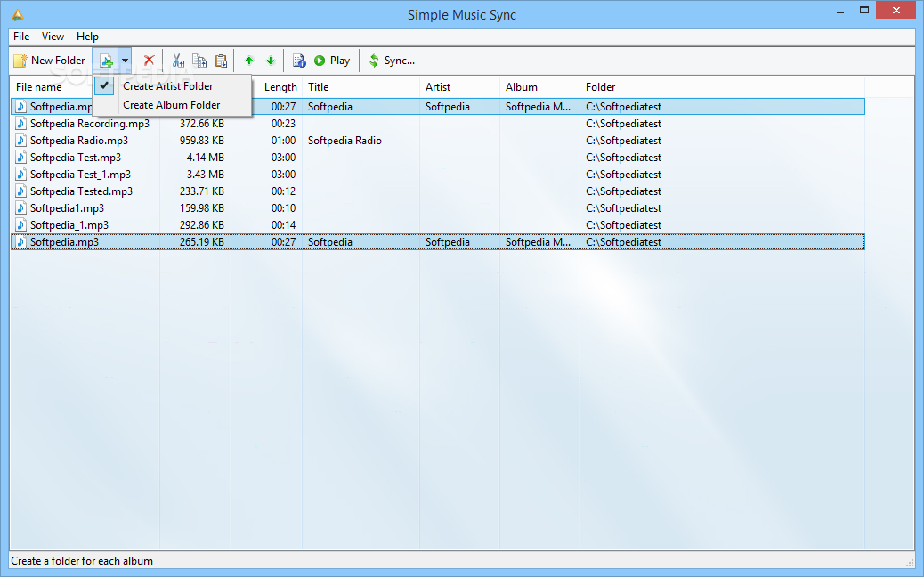
Task: Click the cut scissors icon
Action: 178,61
